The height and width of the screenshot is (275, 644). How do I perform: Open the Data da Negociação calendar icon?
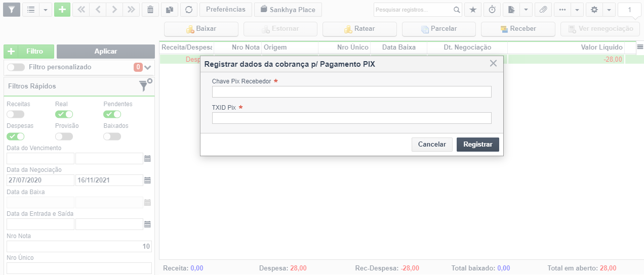point(148,180)
